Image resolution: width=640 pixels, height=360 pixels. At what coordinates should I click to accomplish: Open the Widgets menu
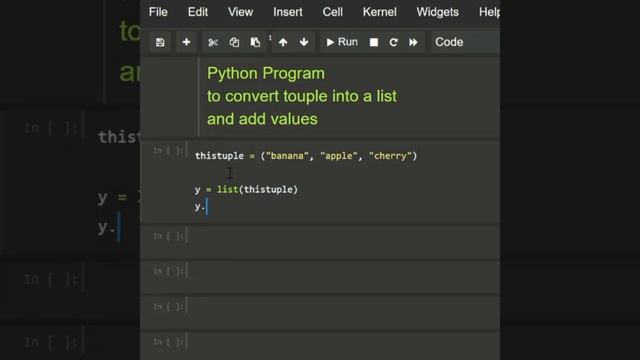pos(438,12)
